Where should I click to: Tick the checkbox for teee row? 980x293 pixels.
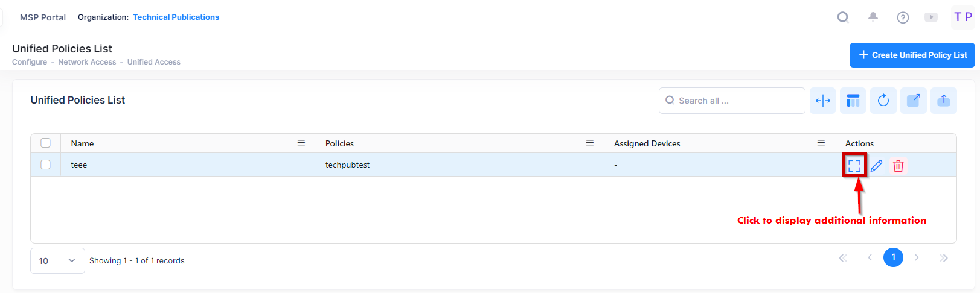(46, 165)
